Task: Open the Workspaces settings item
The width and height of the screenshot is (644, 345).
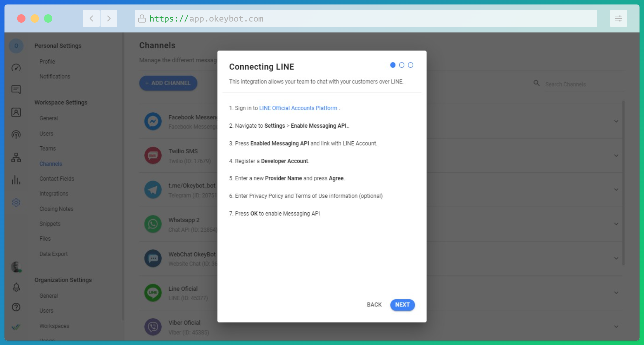Action: 54,326
